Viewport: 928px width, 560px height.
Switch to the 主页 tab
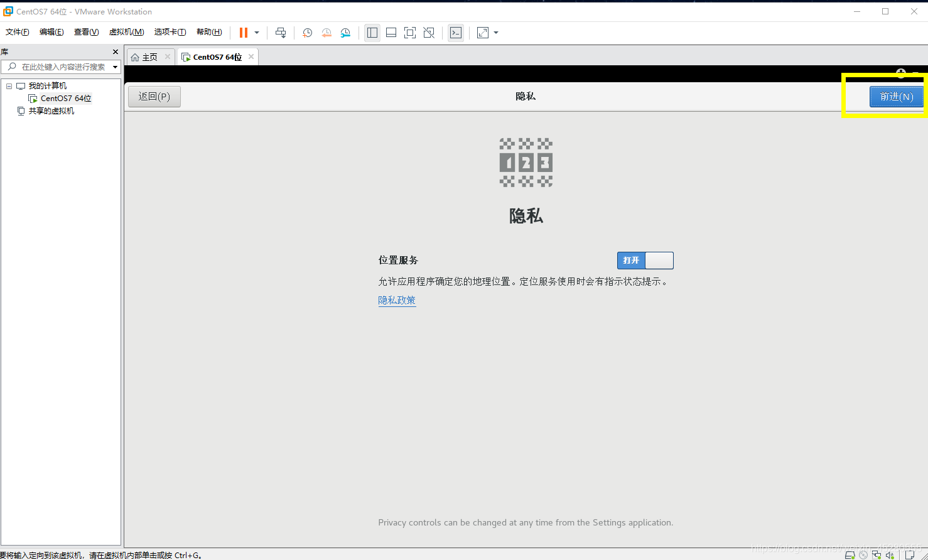coord(150,57)
